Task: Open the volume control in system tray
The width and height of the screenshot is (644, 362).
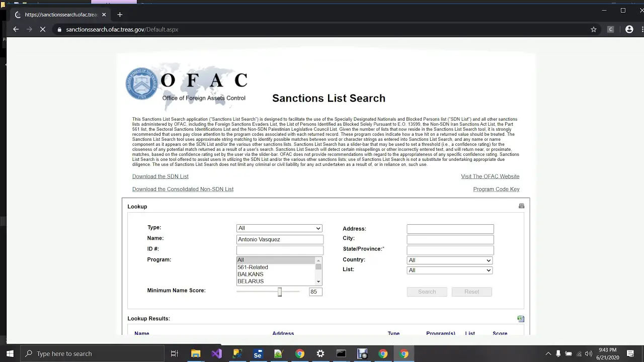Action: [589, 353]
